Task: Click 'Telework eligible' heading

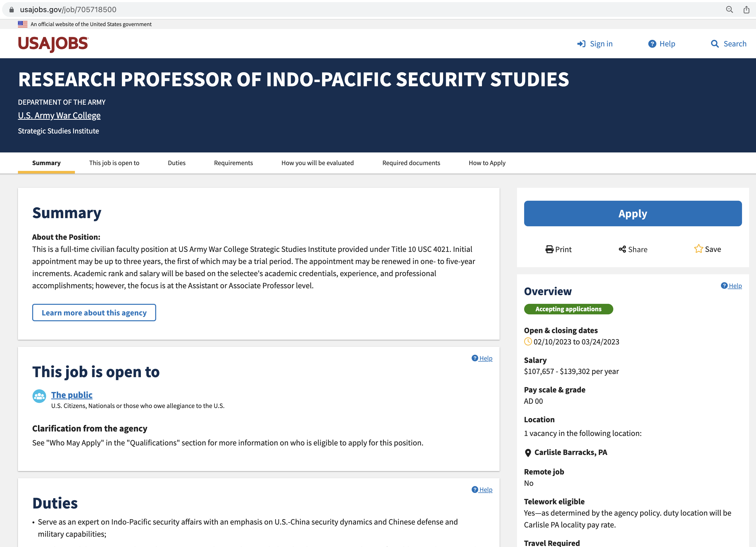Action: 554,502
